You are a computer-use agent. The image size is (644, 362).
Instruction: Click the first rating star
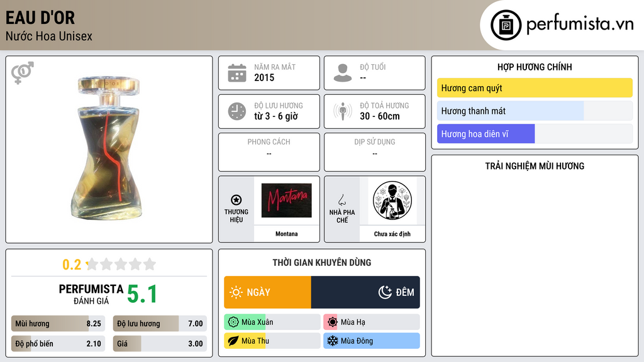coord(92,264)
